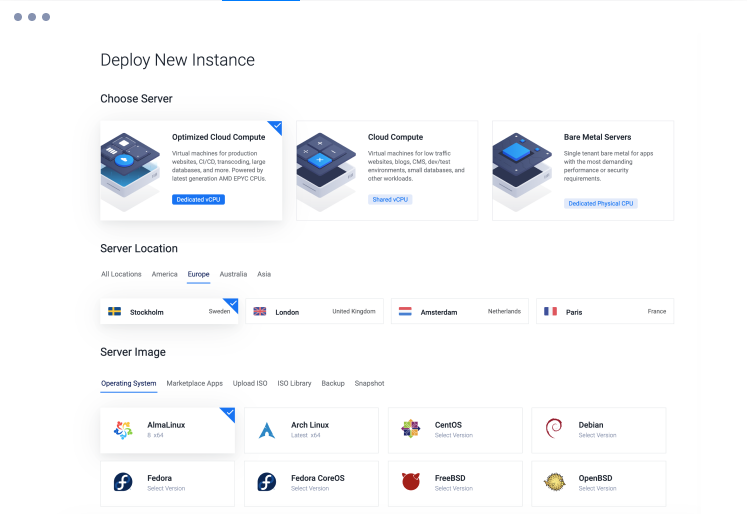Click the checkmark on Stockholm location card
The height and width of the screenshot is (514, 747).
(233, 303)
